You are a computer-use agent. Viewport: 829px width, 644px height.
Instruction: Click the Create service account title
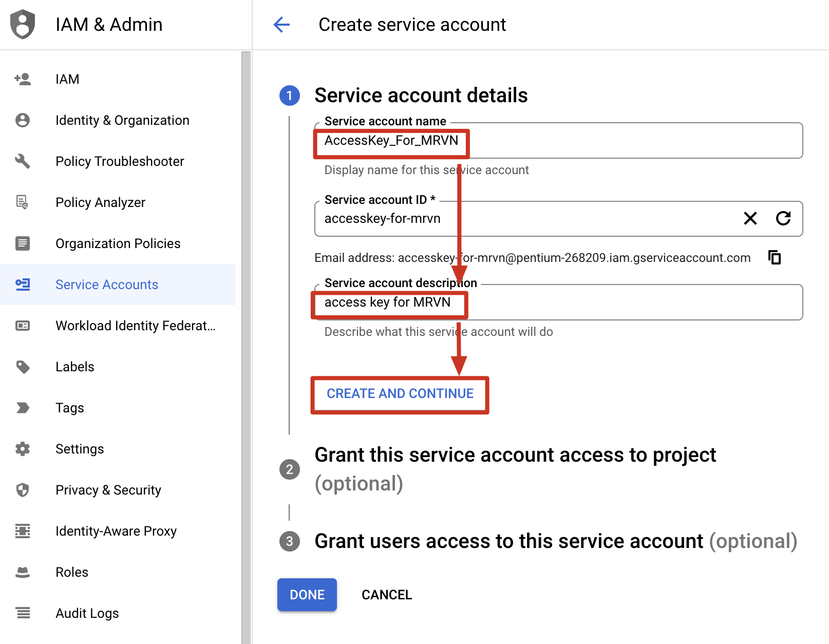[412, 24]
